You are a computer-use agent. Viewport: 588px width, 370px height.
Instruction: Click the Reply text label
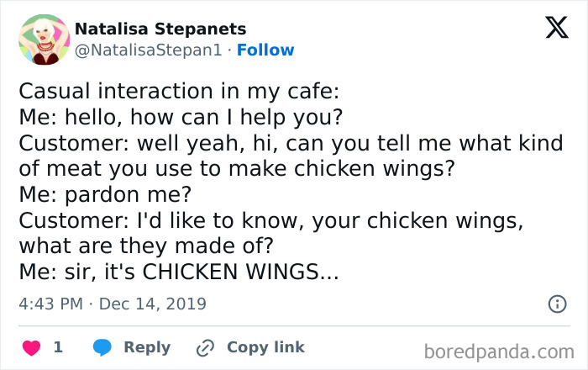click(147, 347)
